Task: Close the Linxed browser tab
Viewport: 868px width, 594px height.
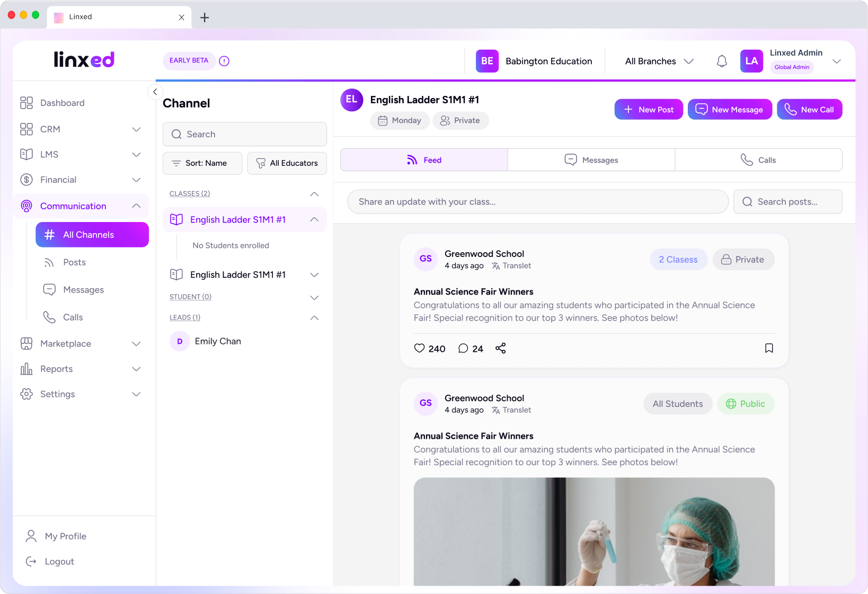Action: pos(182,17)
